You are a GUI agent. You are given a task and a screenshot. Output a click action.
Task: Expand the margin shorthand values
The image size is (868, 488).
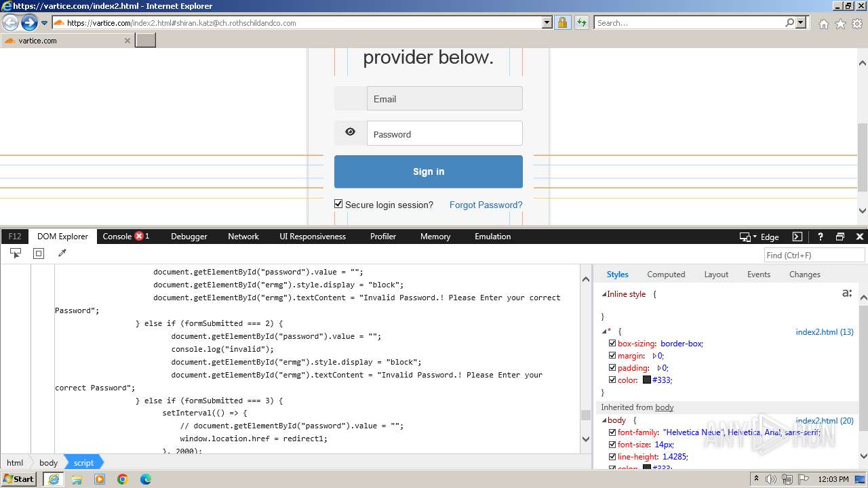pyautogui.click(x=654, y=356)
